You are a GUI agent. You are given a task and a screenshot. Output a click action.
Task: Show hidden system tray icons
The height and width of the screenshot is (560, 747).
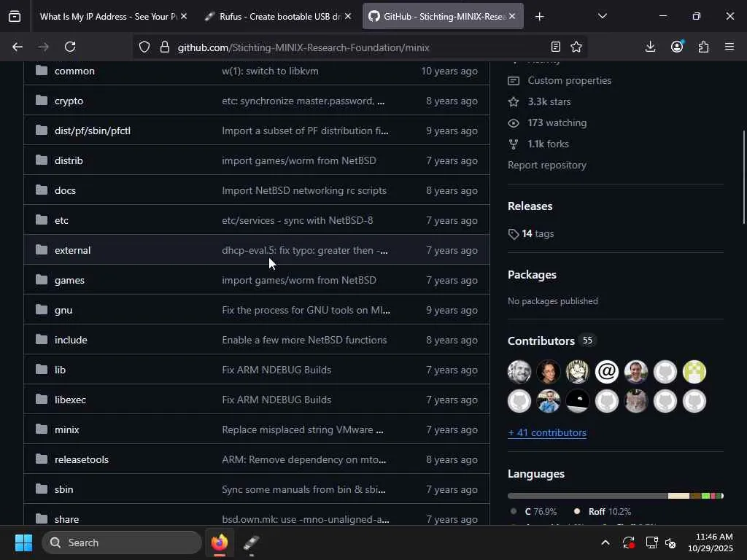[605, 542]
